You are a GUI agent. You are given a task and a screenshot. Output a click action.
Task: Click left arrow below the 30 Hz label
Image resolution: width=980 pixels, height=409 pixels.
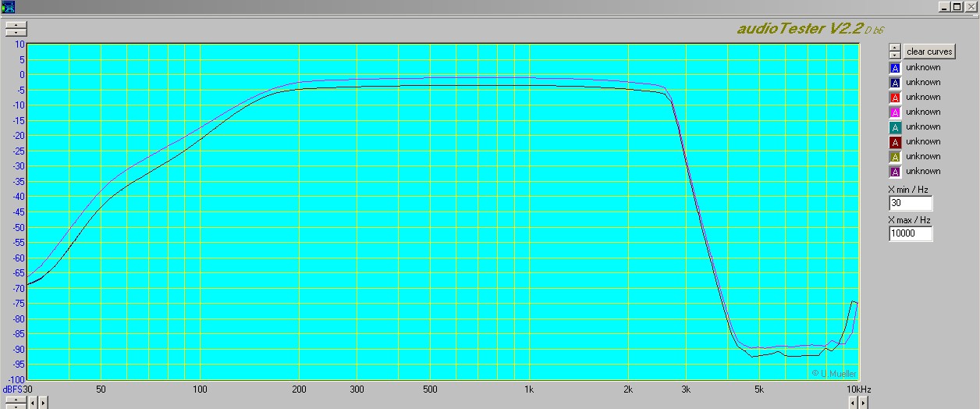tap(33, 403)
